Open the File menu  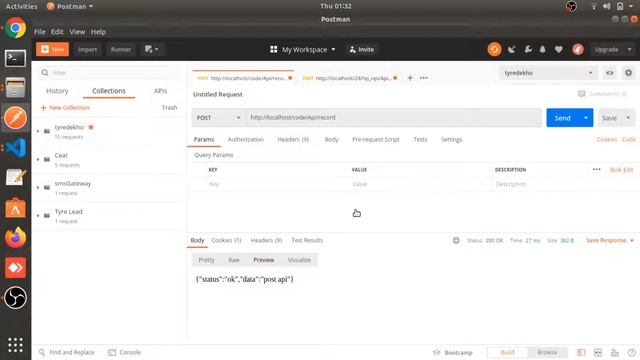(x=40, y=31)
